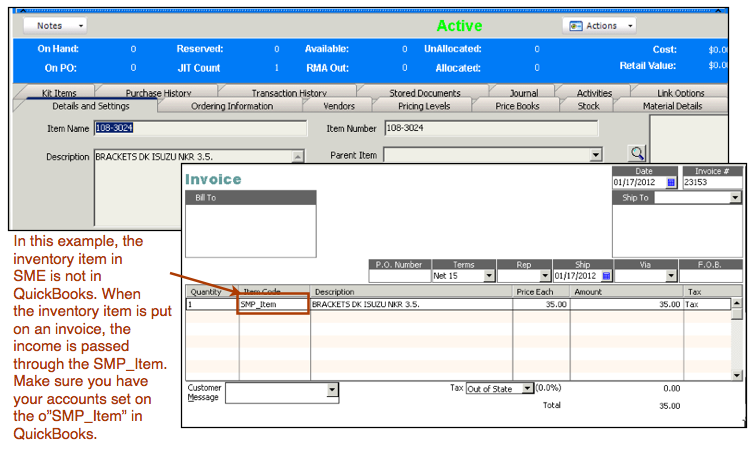Open the Actions menu button
This screenshot has height=451, width=748.
click(600, 26)
